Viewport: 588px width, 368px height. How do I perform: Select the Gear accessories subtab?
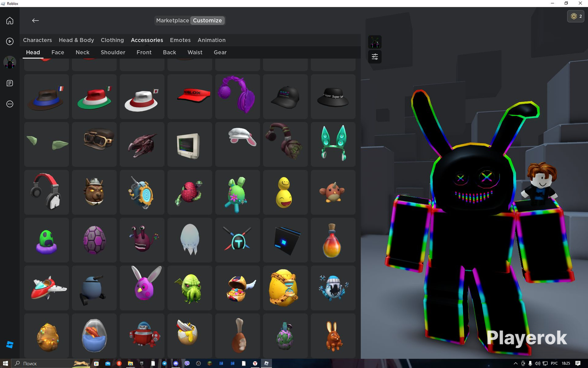[220, 52]
